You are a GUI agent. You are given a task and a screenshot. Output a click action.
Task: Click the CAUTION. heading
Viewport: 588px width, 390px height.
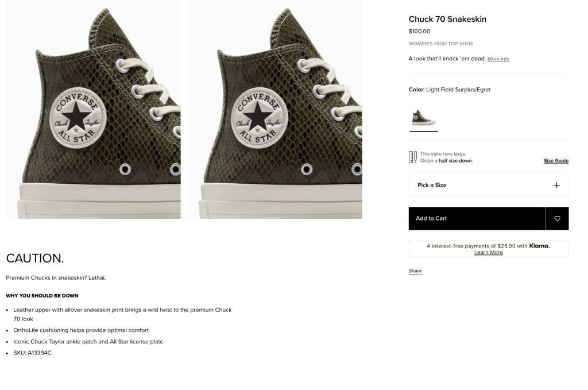point(35,258)
